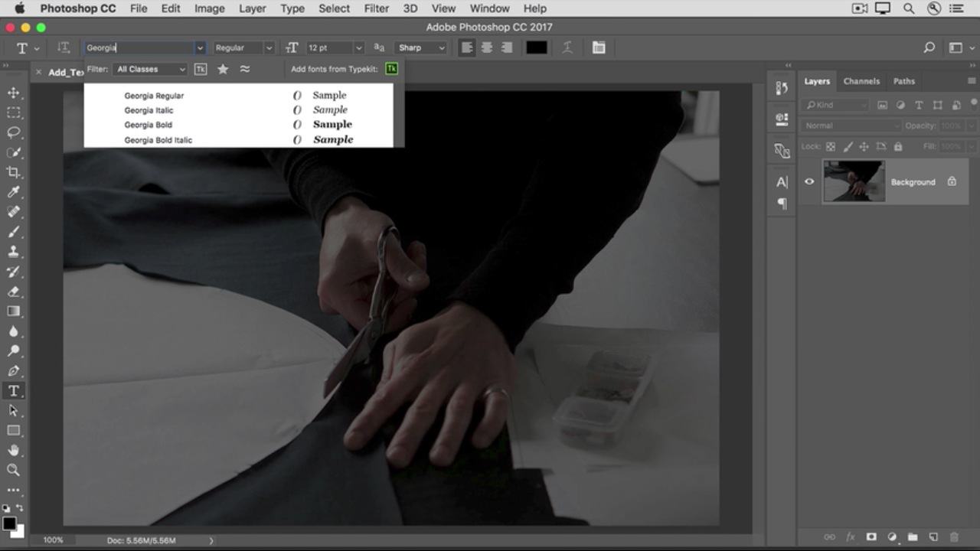Image resolution: width=980 pixels, height=551 pixels.
Task: Hide the Background layer visibility eye
Action: pyautogui.click(x=809, y=181)
